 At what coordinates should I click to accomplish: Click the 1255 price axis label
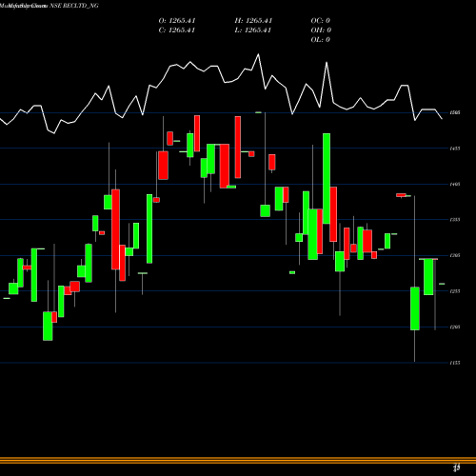(x=455, y=291)
